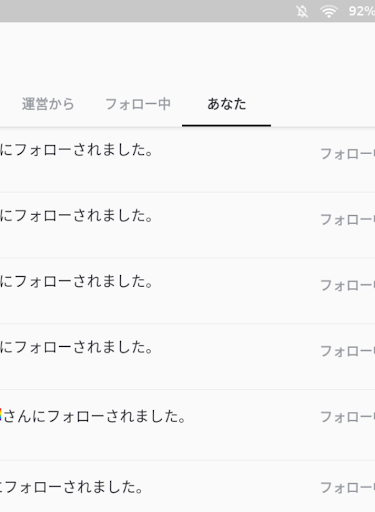Tap the rainbow flag emoji in username
375x512 pixels.
pyautogui.click(x=1, y=415)
